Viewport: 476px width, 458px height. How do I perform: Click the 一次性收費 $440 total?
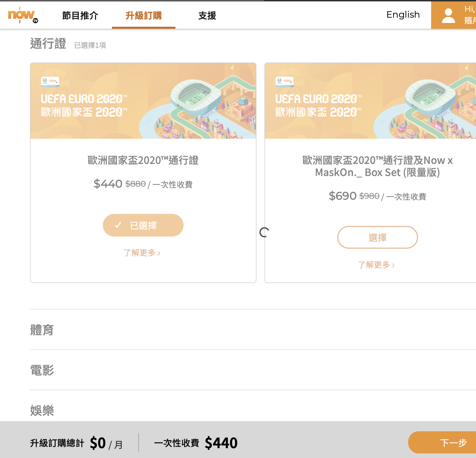pyautogui.click(x=196, y=443)
